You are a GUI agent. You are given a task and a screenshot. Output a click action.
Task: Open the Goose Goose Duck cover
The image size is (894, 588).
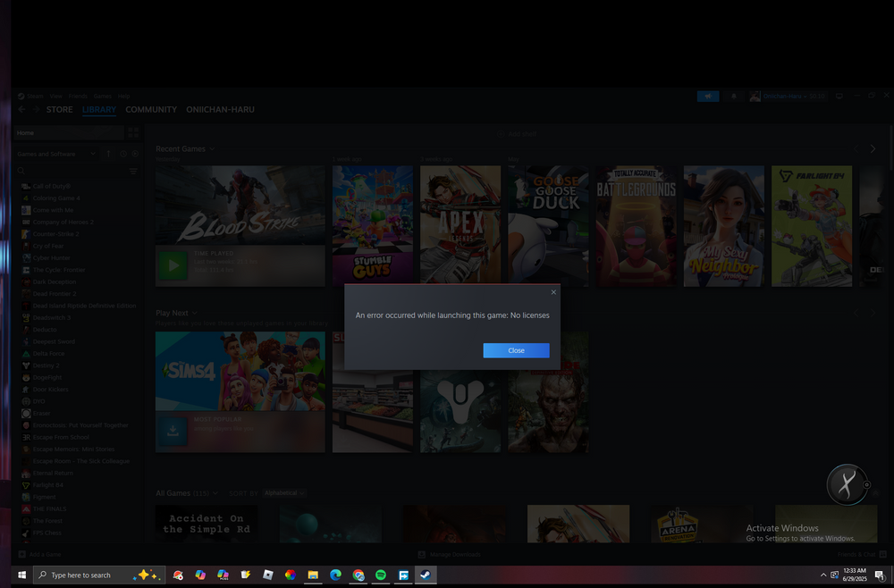tap(549, 224)
